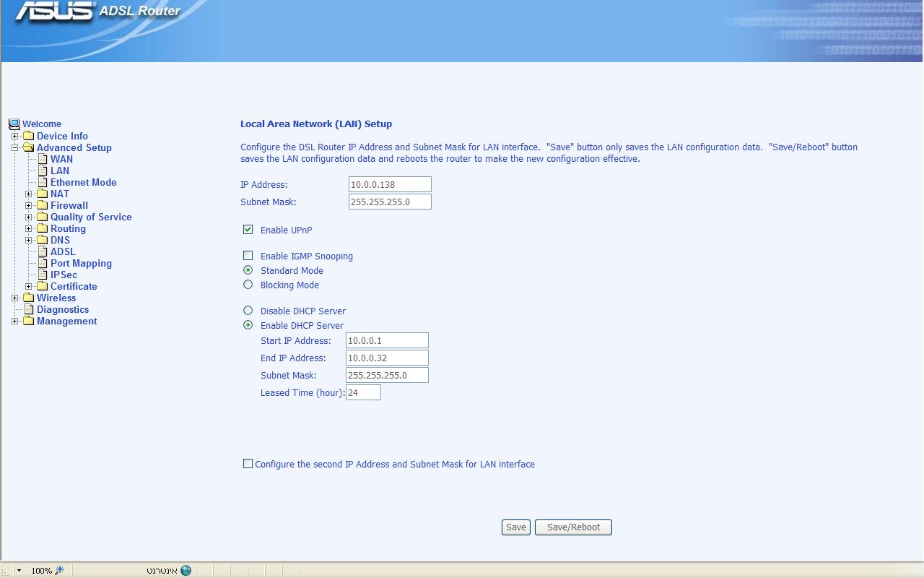
Task: Click the computer icon beside Welcome
Action: [x=14, y=124]
